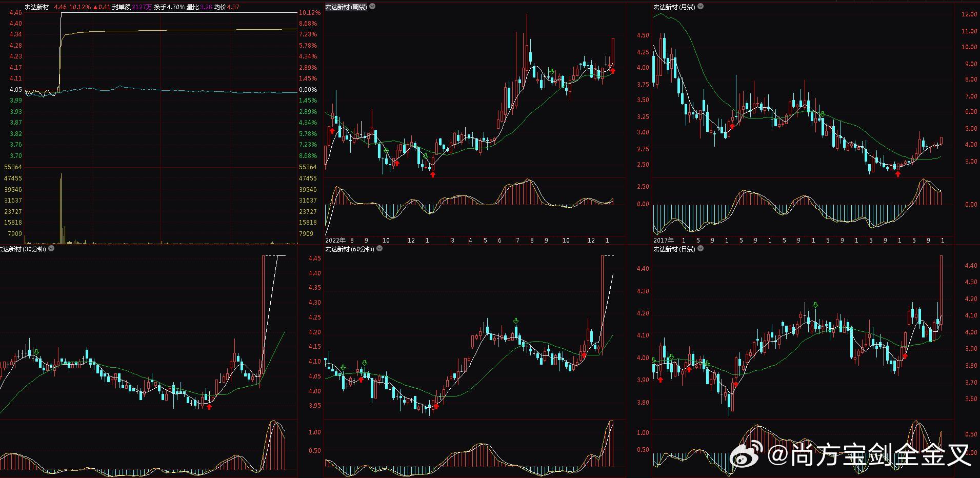The height and width of the screenshot is (478, 980).
Task: Open the dropdown beside 宏达新材(日线) title
Action: point(701,249)
